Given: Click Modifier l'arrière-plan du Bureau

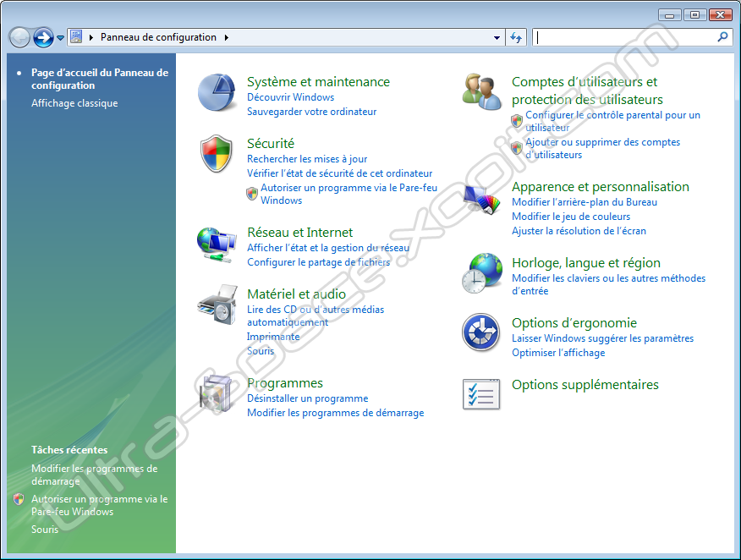Looking at the screenshot, I should (585, 202).
